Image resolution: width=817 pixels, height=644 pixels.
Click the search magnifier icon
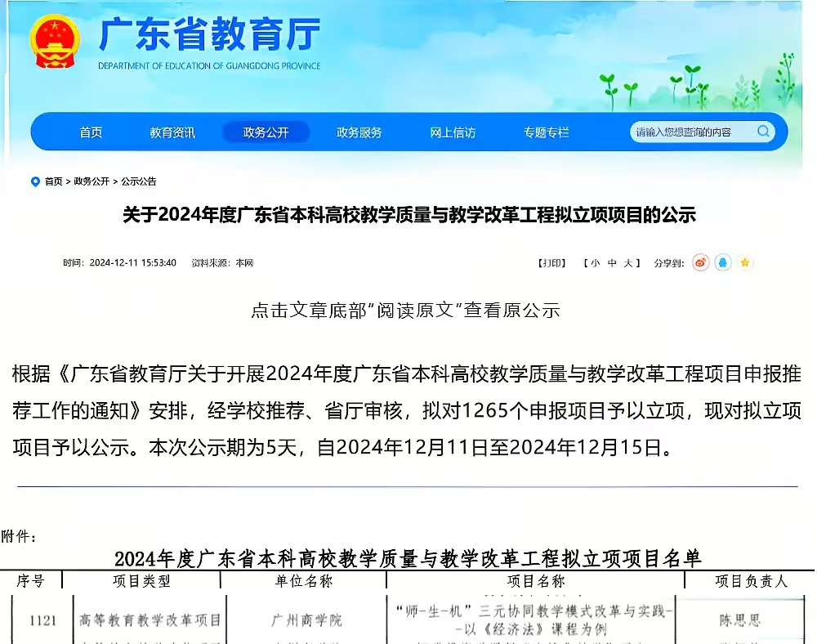(x=763, y=132)
